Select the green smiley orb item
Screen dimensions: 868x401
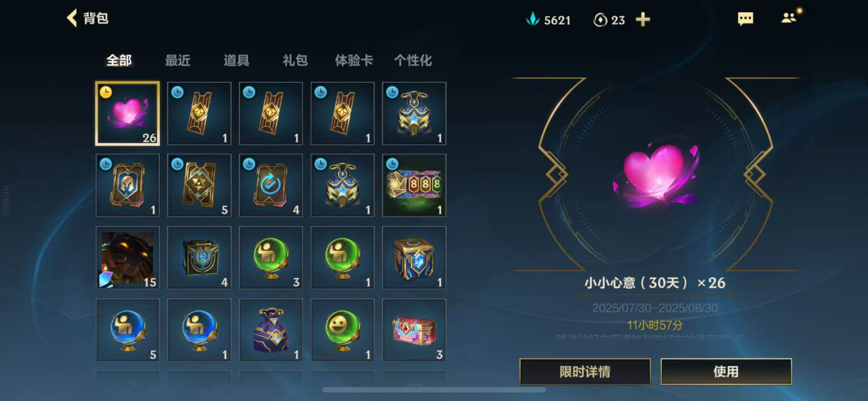(x=342, y=330)
